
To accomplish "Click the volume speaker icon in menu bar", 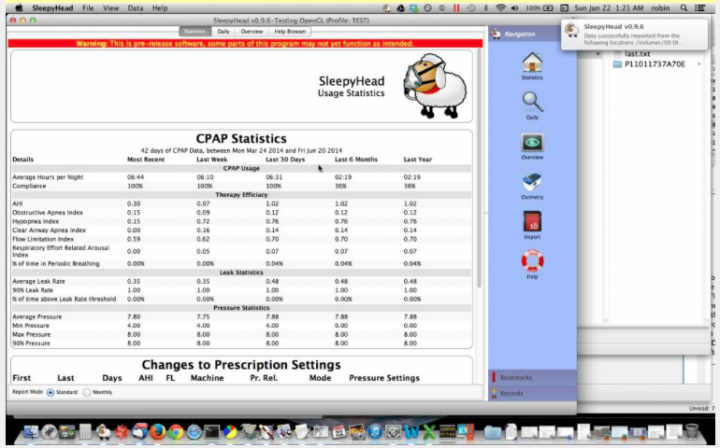I will [514, 8].
